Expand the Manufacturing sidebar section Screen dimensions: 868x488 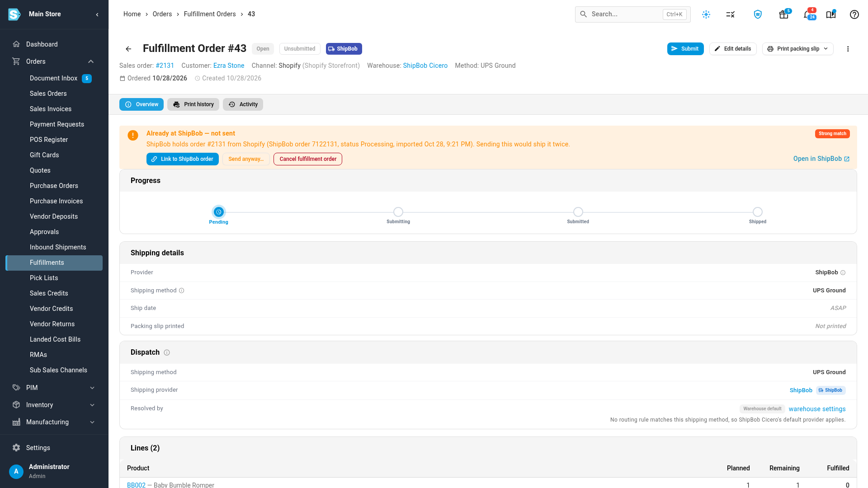(x=92, y=422)
